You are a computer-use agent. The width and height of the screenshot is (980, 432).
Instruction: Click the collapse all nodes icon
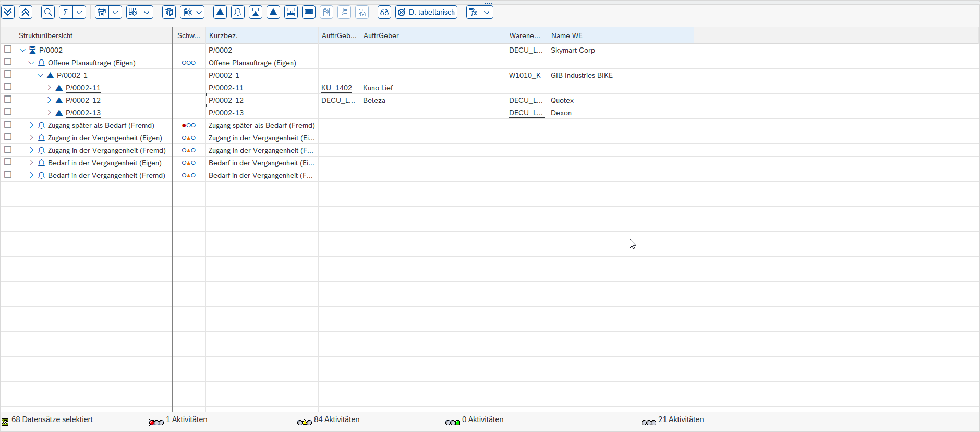pyautogui.click(x=26, y=12)
